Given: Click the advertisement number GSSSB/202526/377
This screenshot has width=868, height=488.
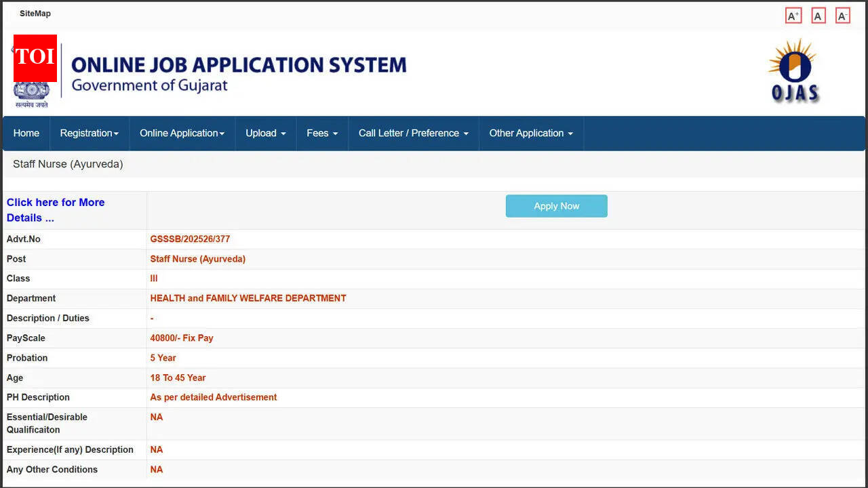Looking at the screenshot, I should coord(190,239).
